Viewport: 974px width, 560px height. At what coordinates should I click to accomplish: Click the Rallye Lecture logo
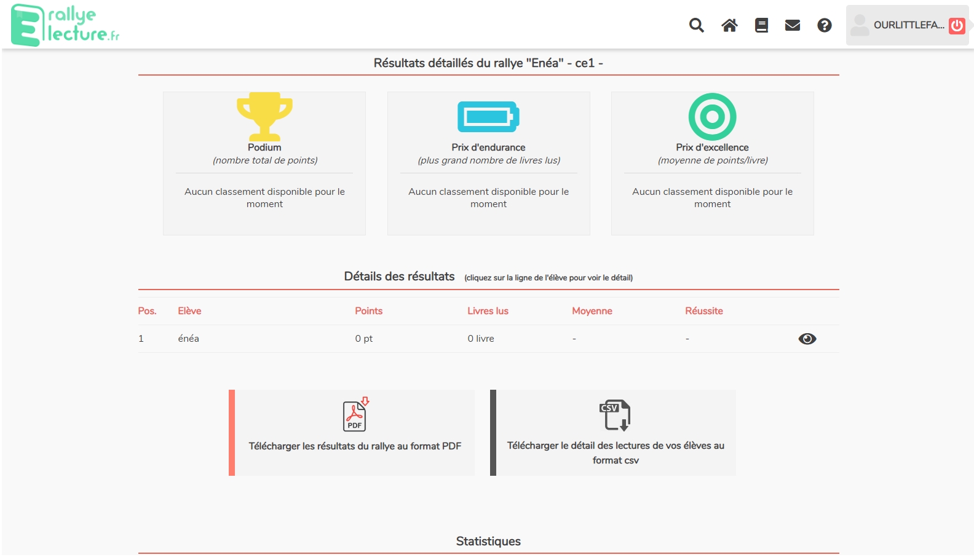point(65,25)
